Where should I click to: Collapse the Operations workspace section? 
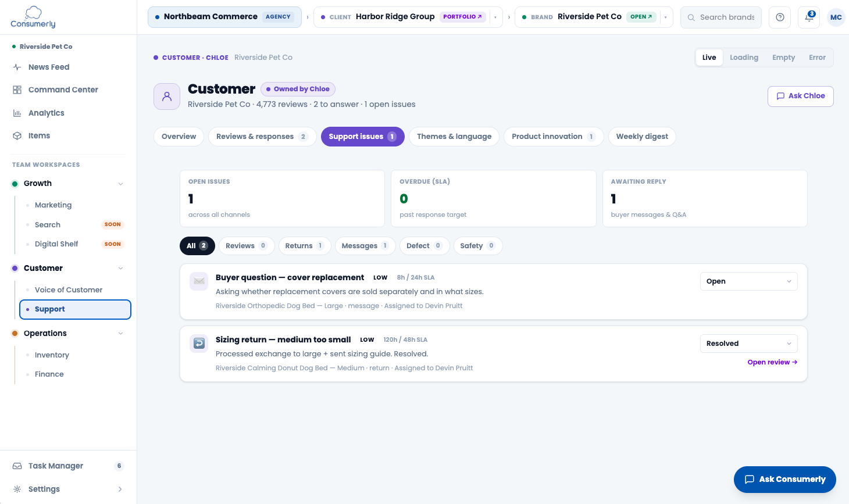[120, 334]
